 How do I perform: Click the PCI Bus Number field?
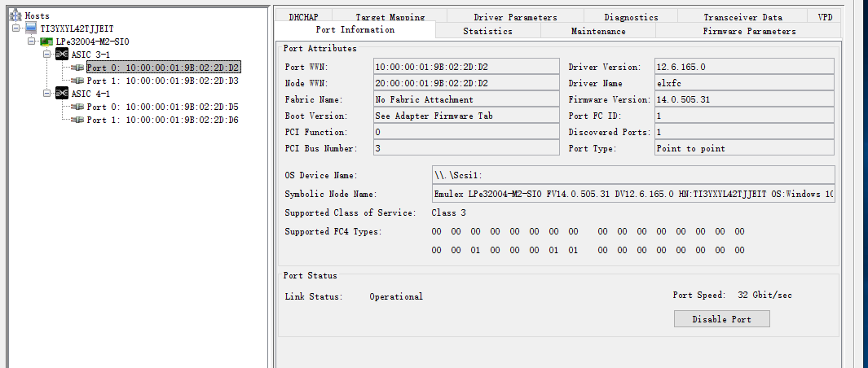tap(466, 147)
